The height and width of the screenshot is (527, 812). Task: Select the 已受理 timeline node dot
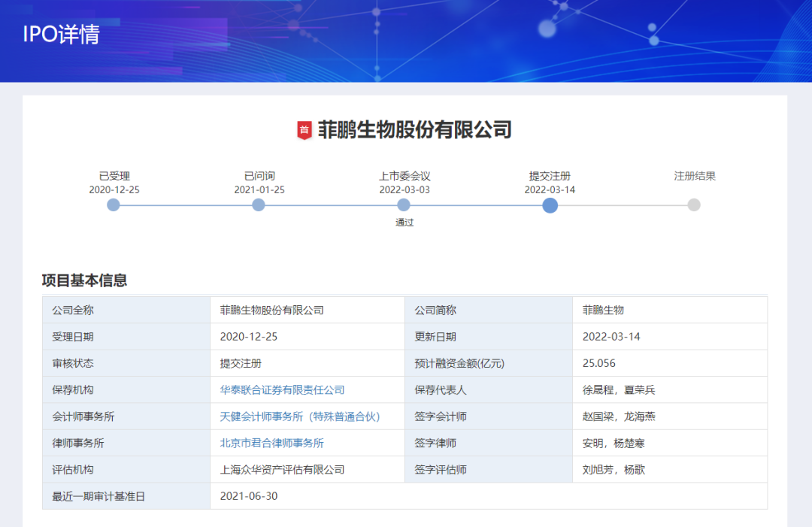pos(114,205)
